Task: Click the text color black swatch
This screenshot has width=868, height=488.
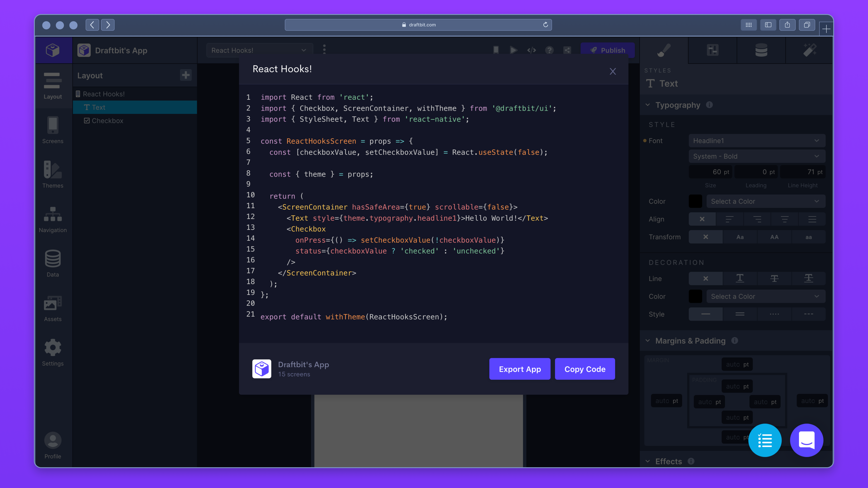Action: click(x=695, y=201)
